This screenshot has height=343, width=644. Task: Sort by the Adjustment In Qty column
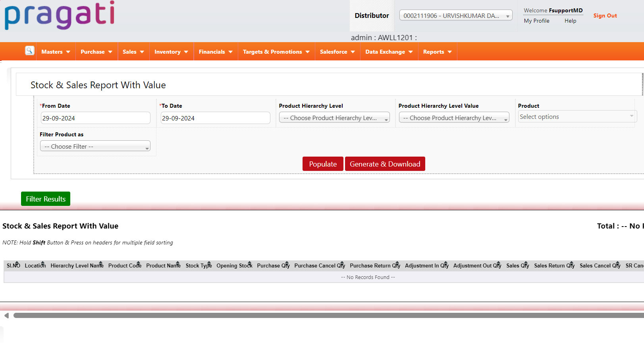(x=427, y=265)
